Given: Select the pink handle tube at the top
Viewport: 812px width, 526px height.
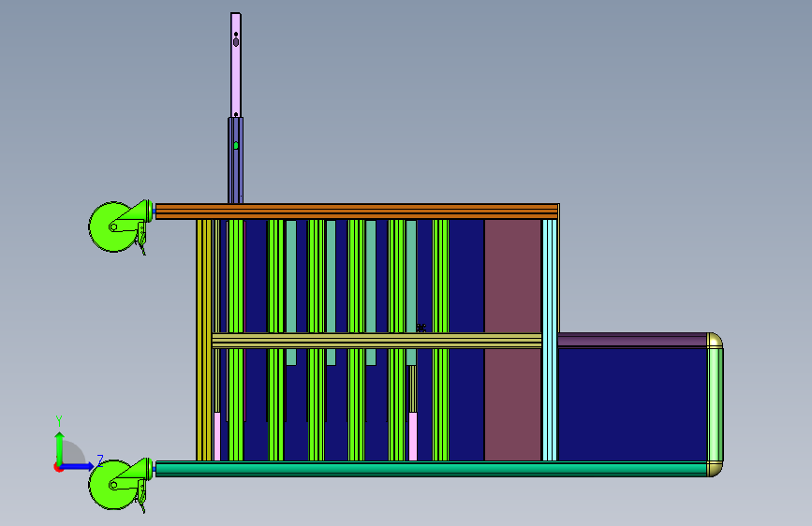Looking at the screenshot, I should pos(236,66).
